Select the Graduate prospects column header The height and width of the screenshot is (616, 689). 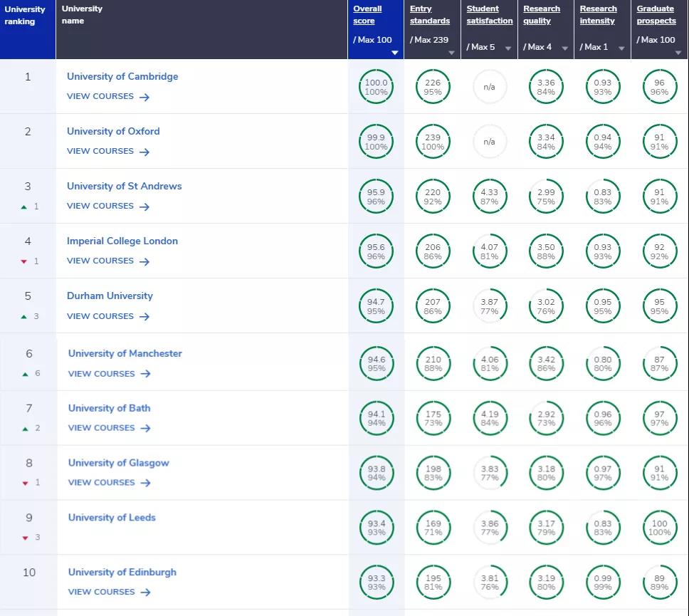[656, 15]
